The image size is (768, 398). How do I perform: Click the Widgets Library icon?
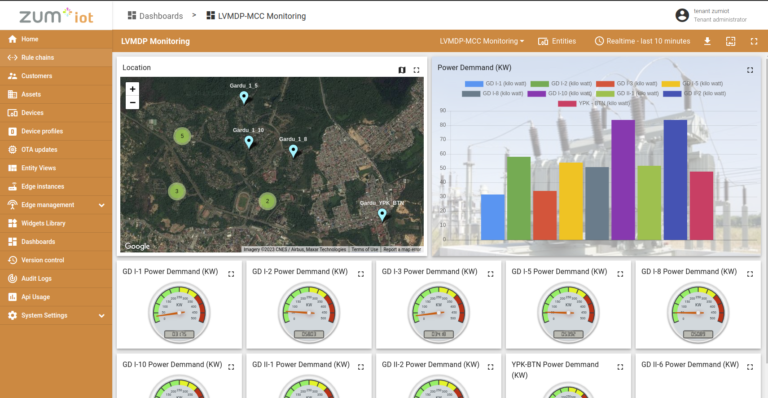tap(12, 223)
